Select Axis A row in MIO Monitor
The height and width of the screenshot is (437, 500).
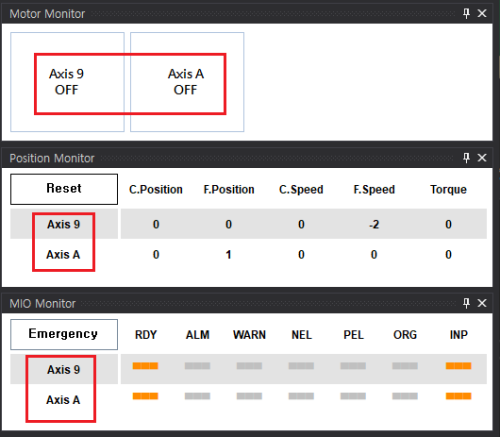point(248,399)
